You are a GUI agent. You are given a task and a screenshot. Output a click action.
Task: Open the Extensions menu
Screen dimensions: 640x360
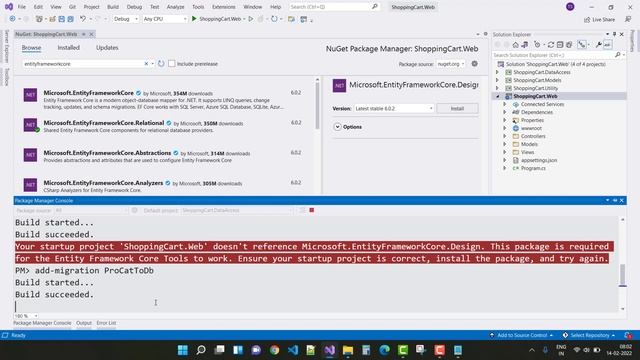[224, 7]
